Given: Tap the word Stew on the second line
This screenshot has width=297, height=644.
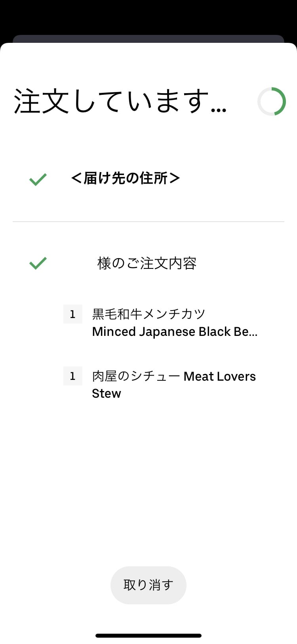Looking at the screenshot, I should 107,393.
